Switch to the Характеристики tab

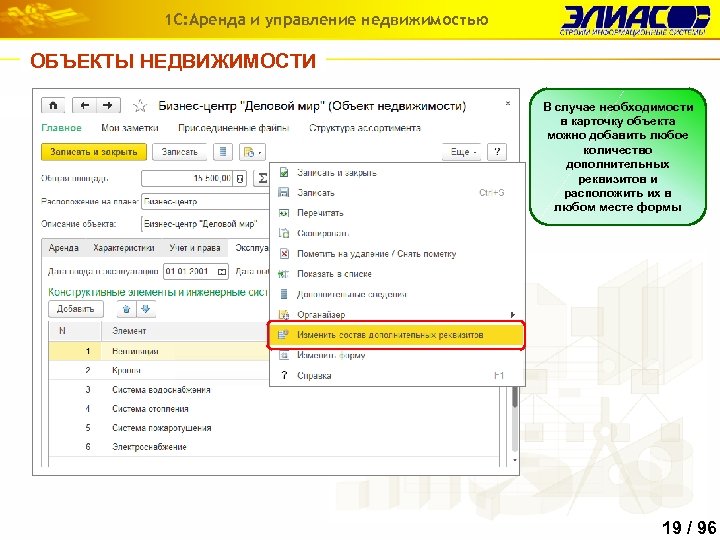click(x=124, y=248)
